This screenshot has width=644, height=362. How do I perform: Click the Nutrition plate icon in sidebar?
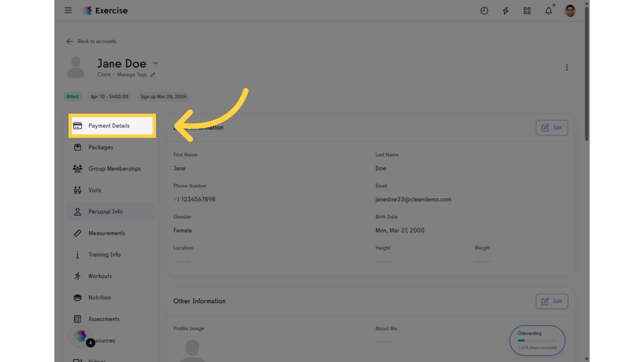(x=77, y=297)
